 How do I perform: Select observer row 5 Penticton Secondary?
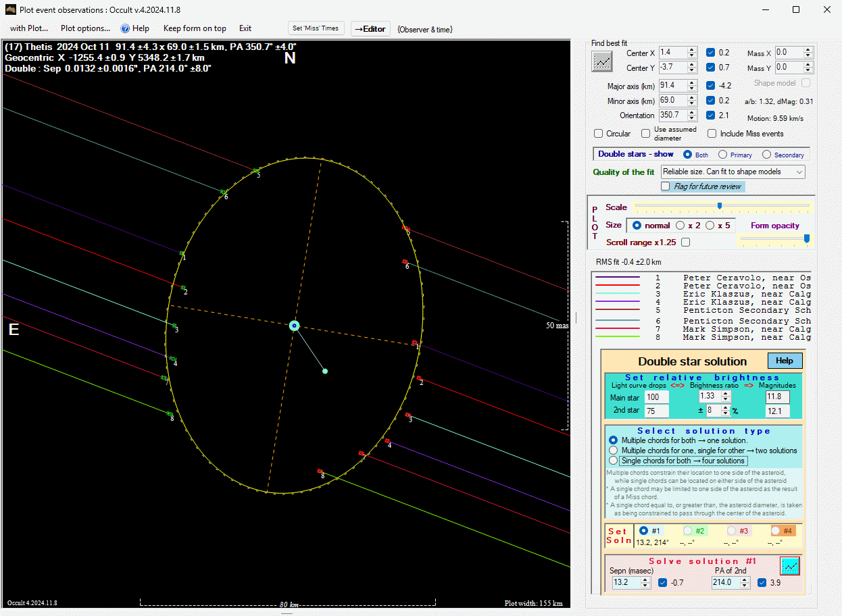tap(701, 310)
